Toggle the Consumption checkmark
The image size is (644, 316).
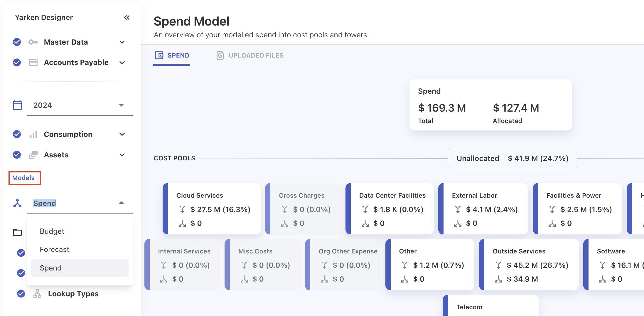point(17,135)
